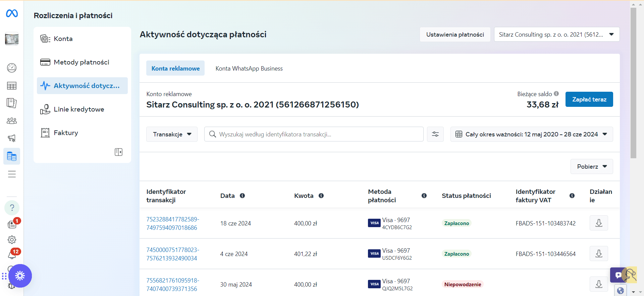644x296 pixels.
Task: Show info tooltip for Bieżące saldo
Action: point(556,94)
